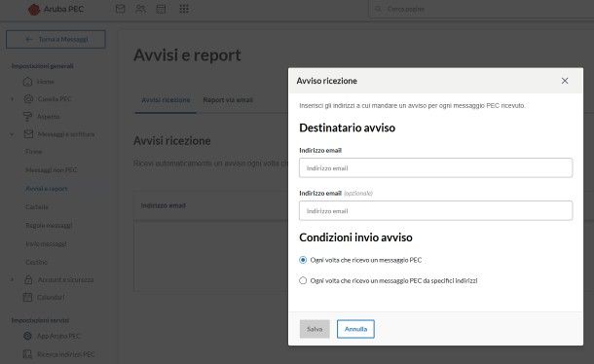The width and height of the screenshot is (594, 364).
Task: Open the contacts icon in top bar
Action: [140, 9]
